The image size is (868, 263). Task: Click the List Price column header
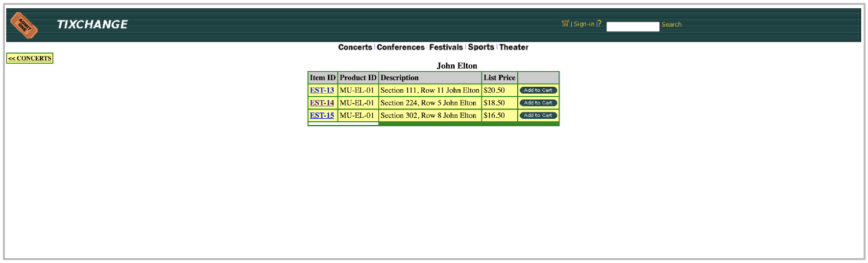[500, 78]
